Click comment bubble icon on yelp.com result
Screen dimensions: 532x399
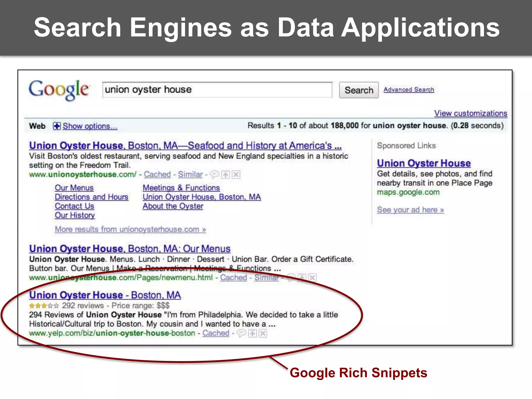(242, 333)
